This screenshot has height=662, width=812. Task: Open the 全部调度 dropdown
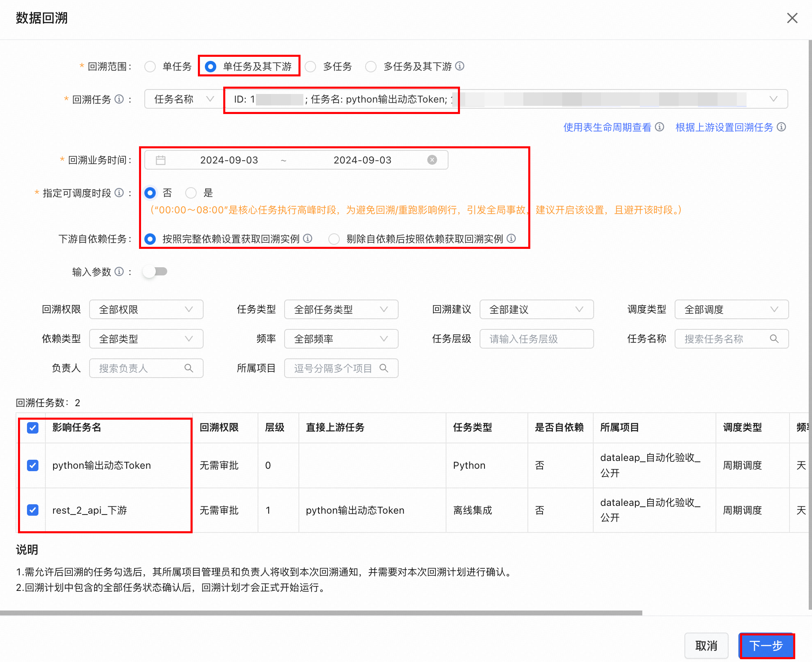point(731,309)
